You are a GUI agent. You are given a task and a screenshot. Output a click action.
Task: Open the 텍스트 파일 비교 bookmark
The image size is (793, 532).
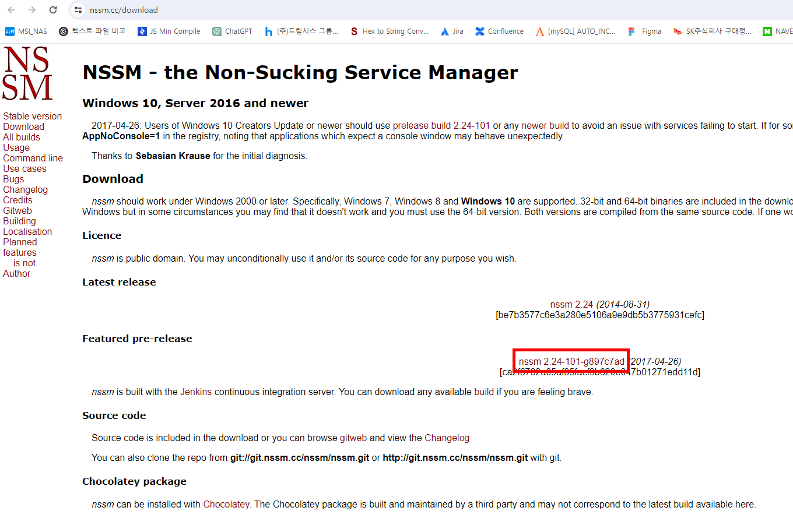(x=92, y=31)
